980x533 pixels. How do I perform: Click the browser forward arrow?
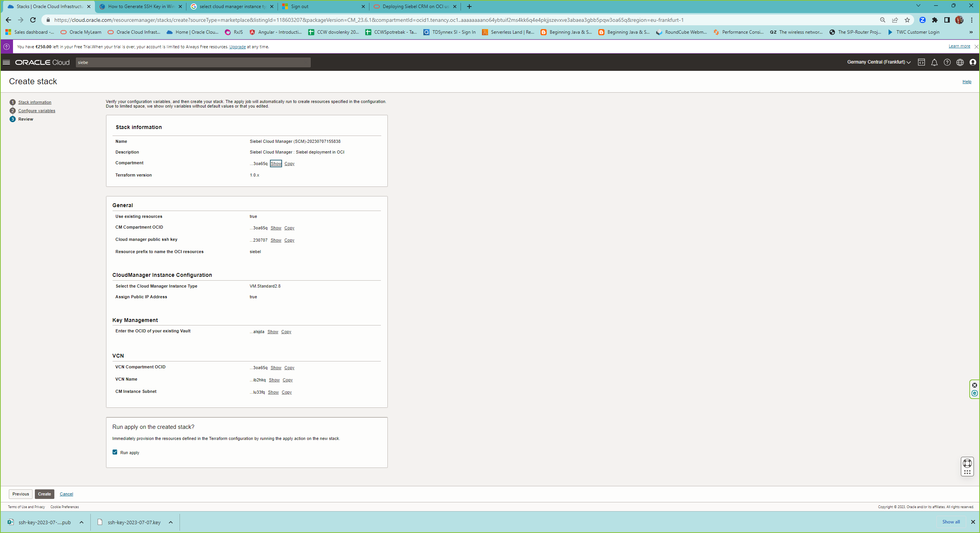[x=21, y=20]
